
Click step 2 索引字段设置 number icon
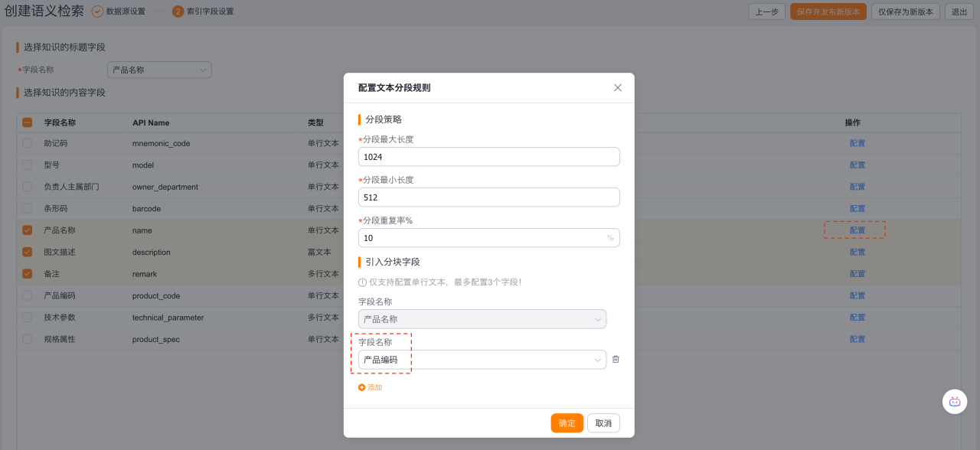178,11
